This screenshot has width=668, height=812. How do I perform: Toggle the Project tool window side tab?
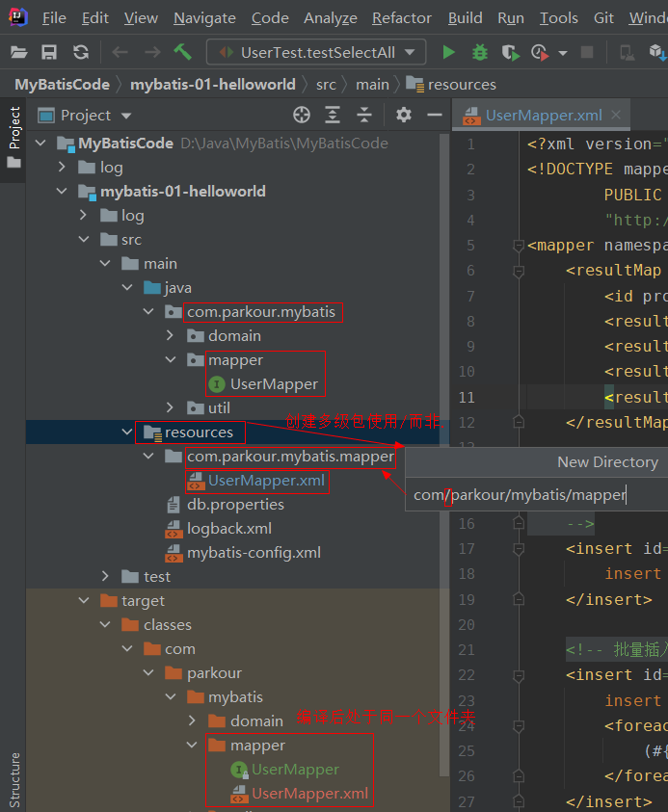[14, 137]
